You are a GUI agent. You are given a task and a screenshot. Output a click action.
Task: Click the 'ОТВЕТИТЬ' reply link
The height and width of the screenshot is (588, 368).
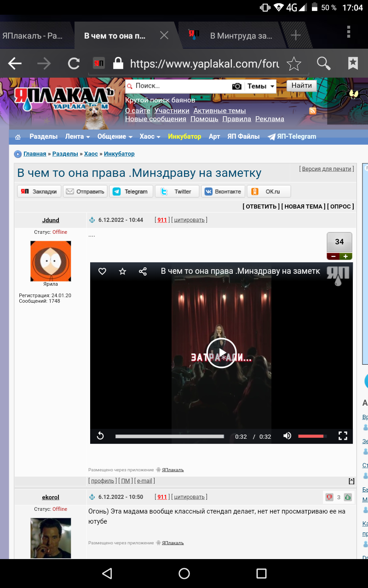[x=261, y=207]
